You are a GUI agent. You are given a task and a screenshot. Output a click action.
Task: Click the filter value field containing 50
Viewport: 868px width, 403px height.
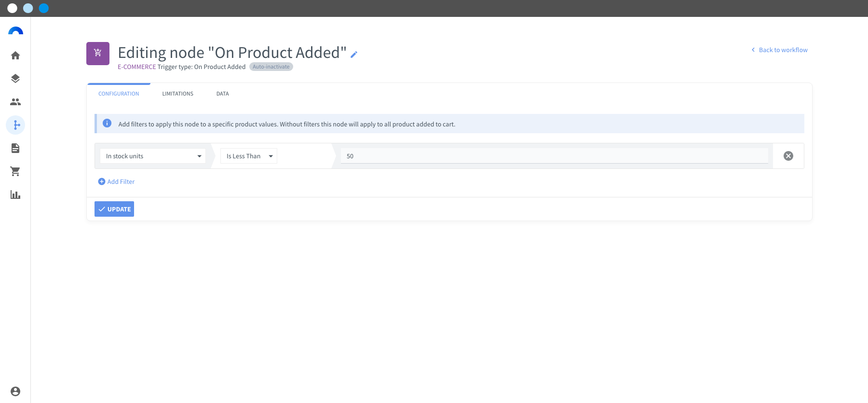555,156
